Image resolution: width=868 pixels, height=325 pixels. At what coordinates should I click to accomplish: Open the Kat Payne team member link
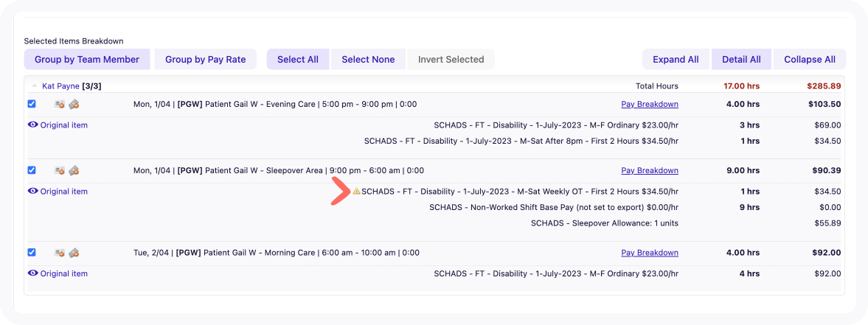pyautogui.click(x=61, y=86)
